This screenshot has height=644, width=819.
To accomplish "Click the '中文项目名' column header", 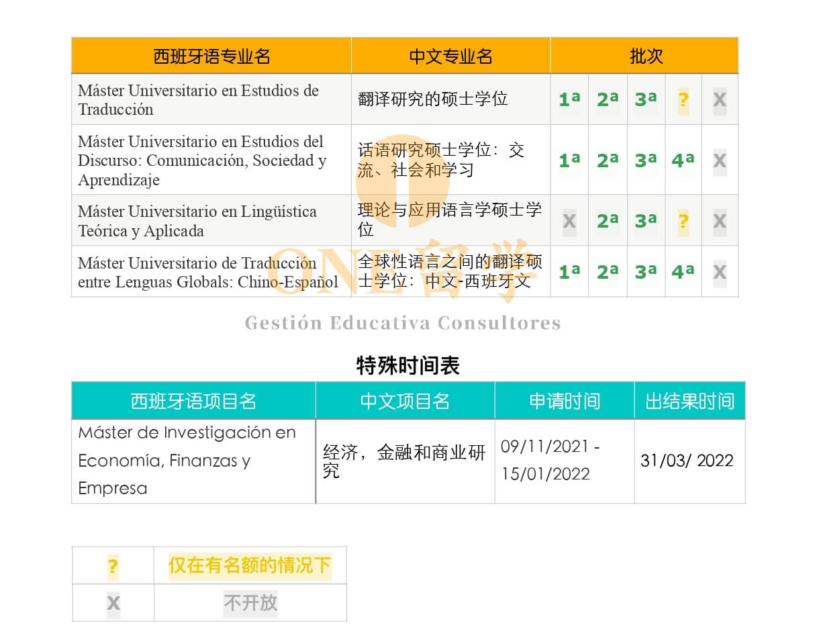I will [405, 402].
